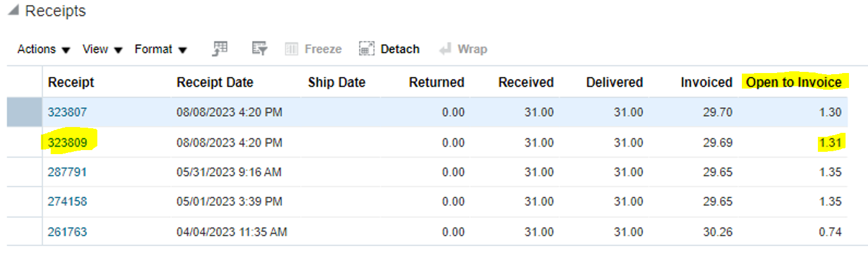Open highlighted receipt 323809 link
This screenshot has width=868, height=253.
67,143
